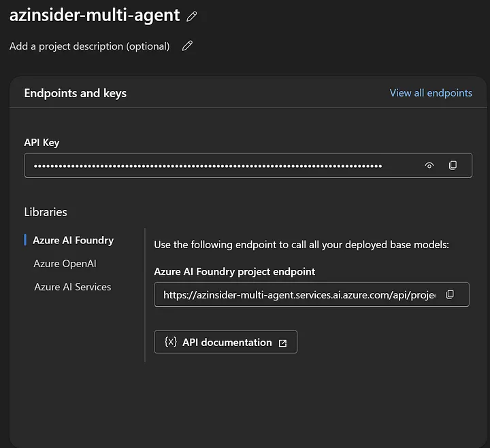Viewport: 490px width, 448px height.
Task: Open the API documentation button
Action: pyautogui.click(x=226, y=342)
